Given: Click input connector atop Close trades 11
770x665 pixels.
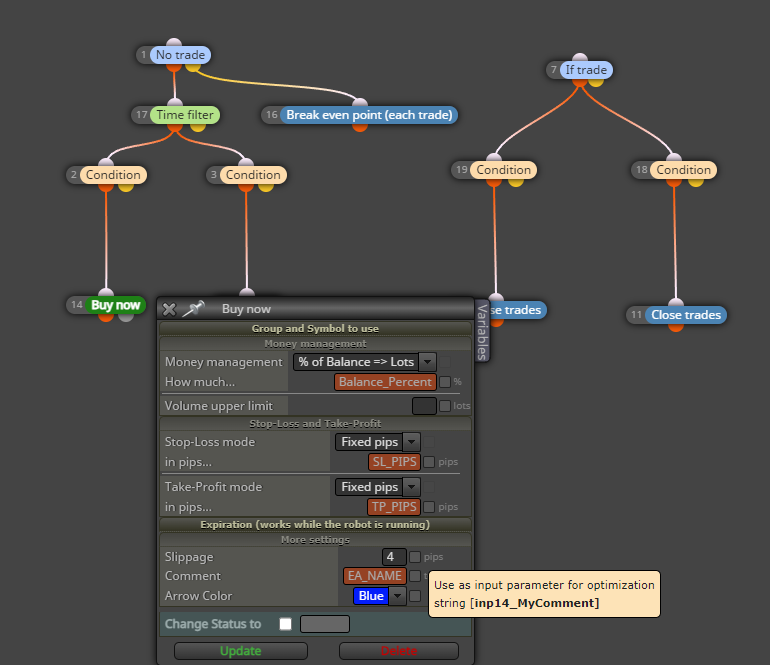Looking at the screenshot, I should point(676,303).
